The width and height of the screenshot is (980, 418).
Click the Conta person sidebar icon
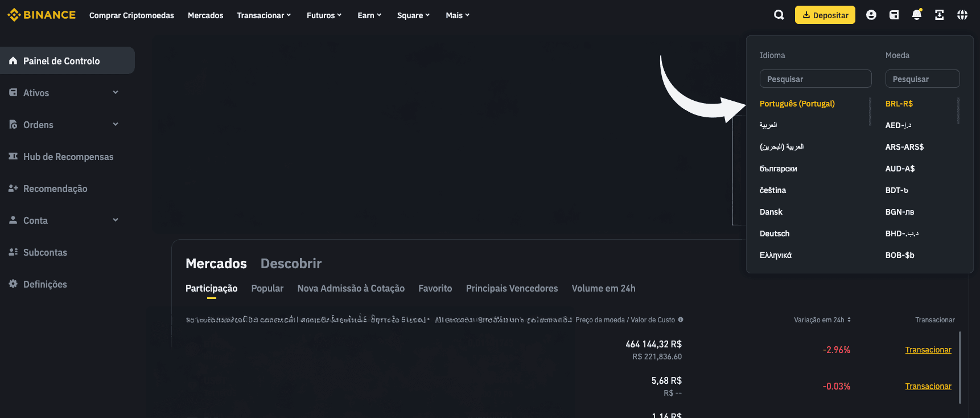pos(13,220)
